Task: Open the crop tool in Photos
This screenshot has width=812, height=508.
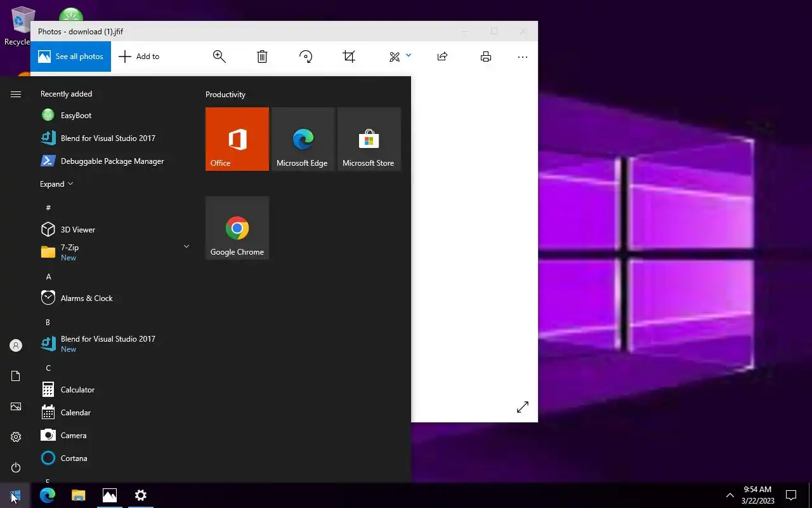Action: tap(349, 57)
